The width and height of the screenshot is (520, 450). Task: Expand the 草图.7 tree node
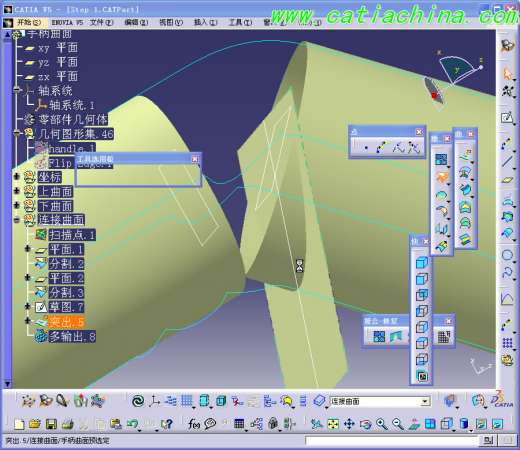point(28,306)
